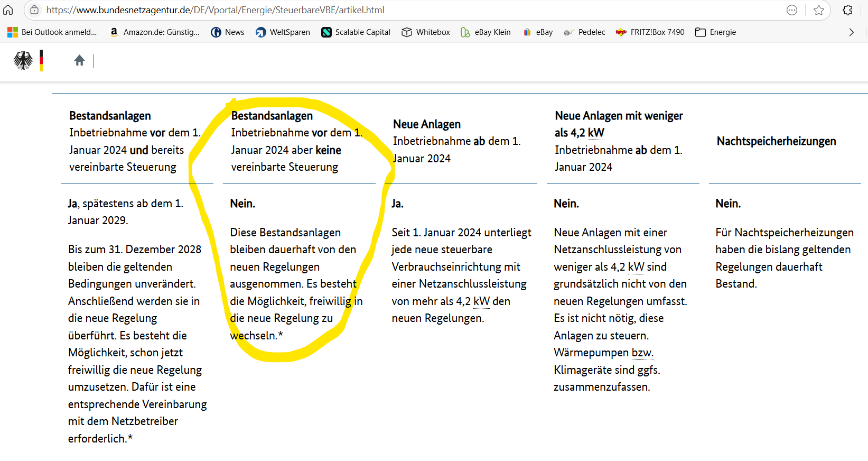The height and width of the screenshot is (461, 868).
Task: Click the star to bookmark this page
Action: pyautogui.click(x=818, y=10)
